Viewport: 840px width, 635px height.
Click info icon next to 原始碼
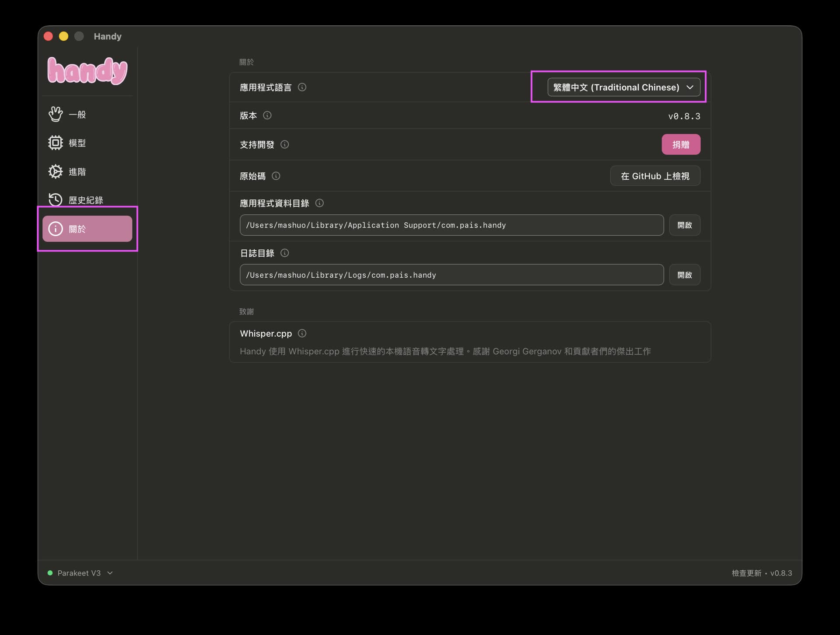276,176
